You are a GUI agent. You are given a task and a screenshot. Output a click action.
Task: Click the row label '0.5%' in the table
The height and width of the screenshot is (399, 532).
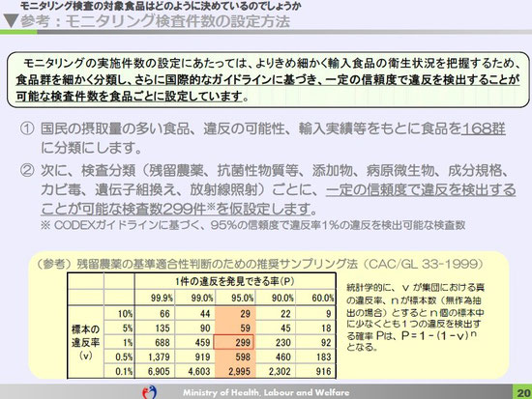124,356
